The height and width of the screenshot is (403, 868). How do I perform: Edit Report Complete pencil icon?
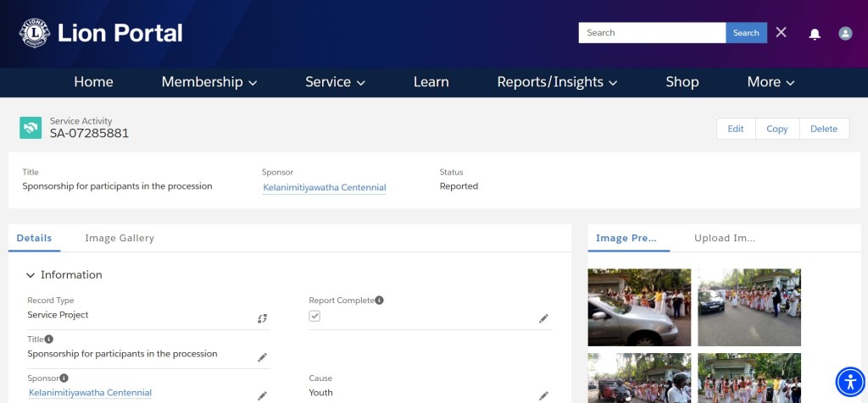[x=543, y=318]
